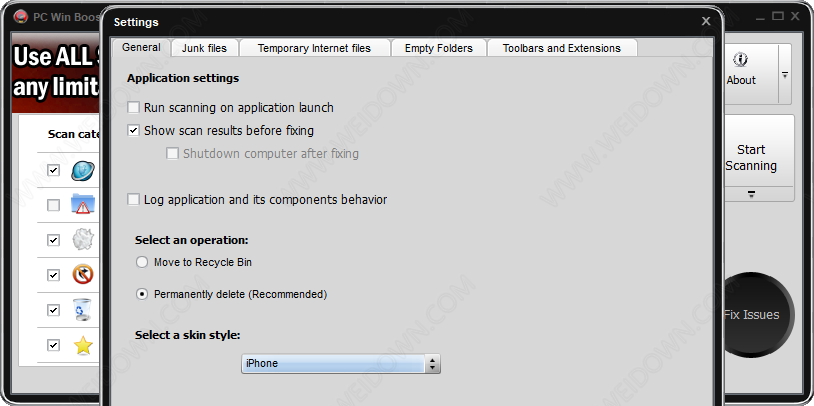Screen dimensions: 814x406
Task: Click the blue globe browser scan icon
Action: click(x=83, y=170)
